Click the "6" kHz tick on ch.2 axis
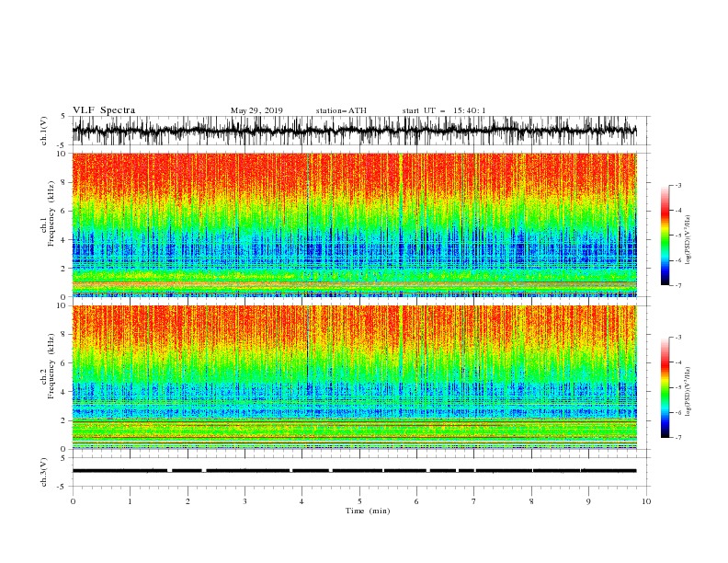This screenshot has width=728, height=563. point(63,362)
